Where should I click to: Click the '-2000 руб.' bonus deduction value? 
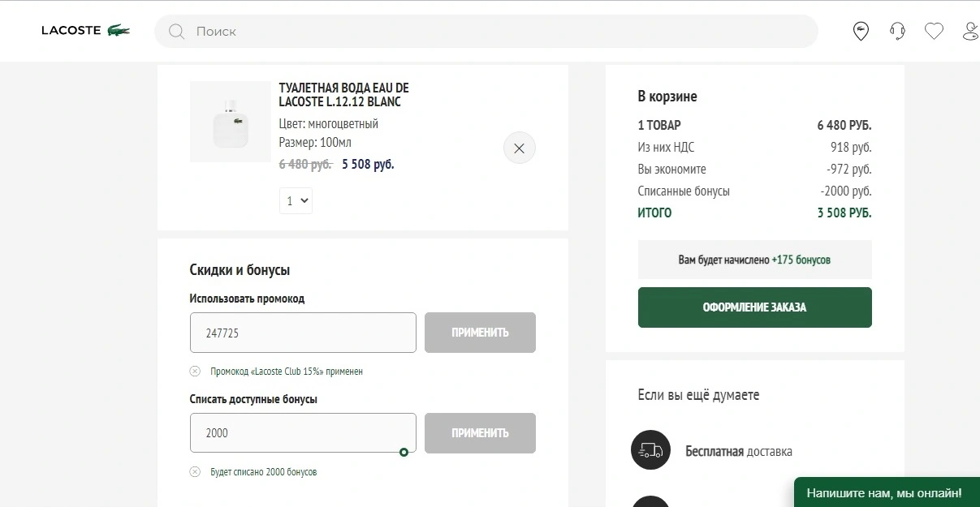click(846, 191)
